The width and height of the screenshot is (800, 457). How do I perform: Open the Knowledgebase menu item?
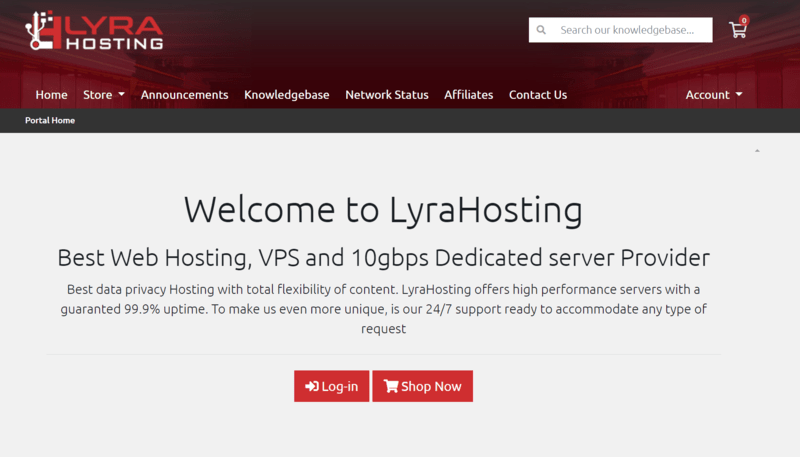click(x=287, y=95)
